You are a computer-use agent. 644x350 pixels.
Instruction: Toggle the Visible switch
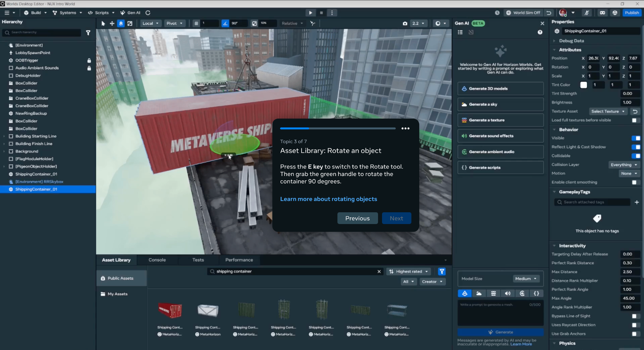coord(636,138)
